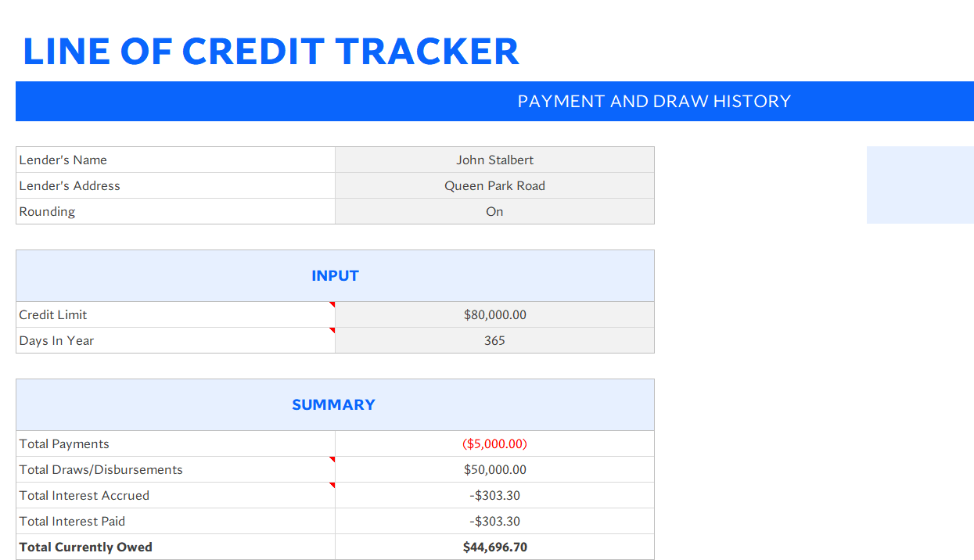Select the $44,696.70 total owed value

pos(494,547)
